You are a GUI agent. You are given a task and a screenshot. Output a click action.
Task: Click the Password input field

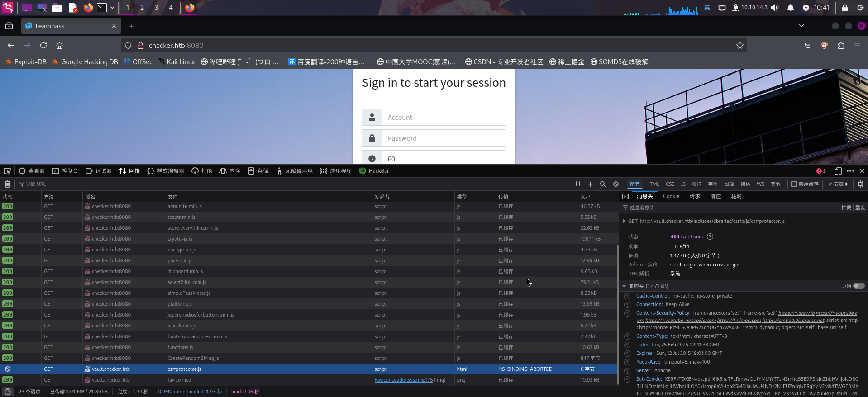[x=444, y=138]
